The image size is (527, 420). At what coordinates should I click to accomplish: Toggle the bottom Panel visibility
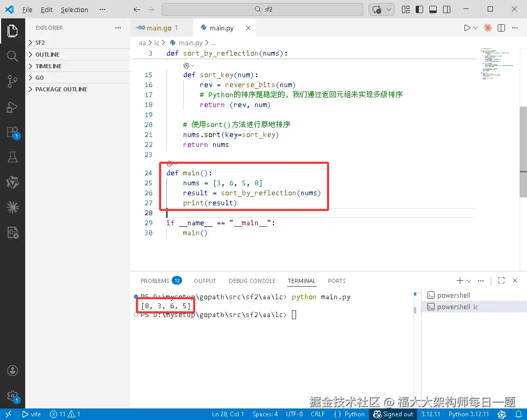[433, 9]
